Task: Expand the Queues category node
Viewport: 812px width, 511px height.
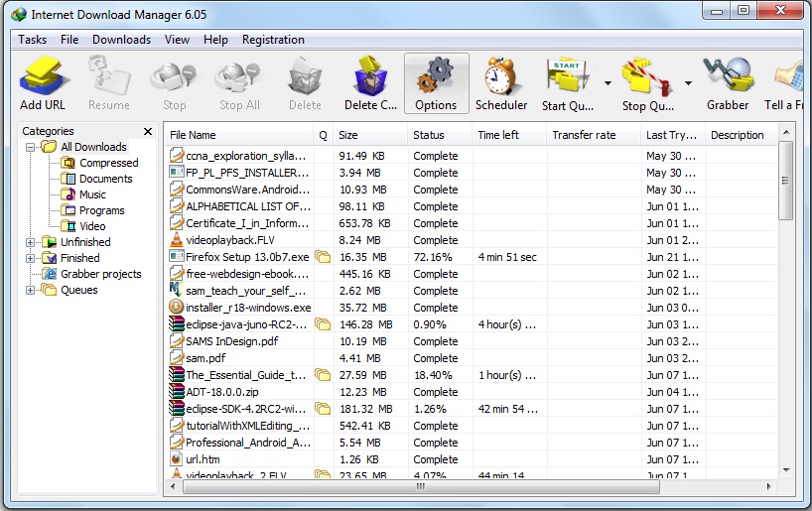Action: 30,290
